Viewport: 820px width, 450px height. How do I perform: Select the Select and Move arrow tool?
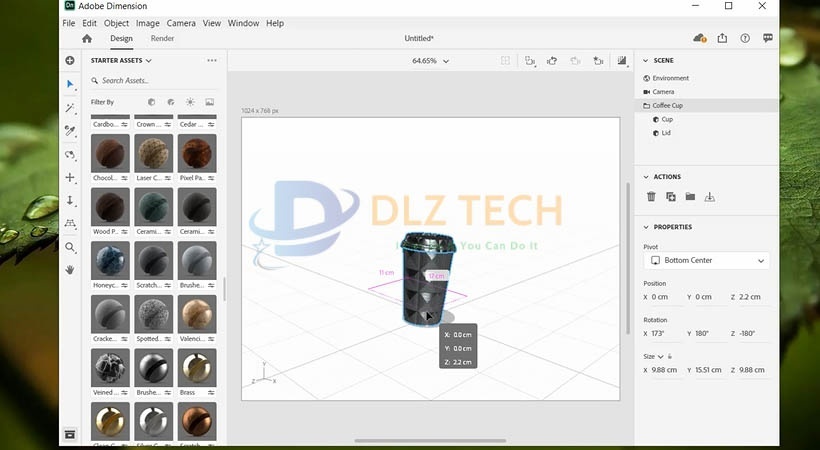[70, 84]
